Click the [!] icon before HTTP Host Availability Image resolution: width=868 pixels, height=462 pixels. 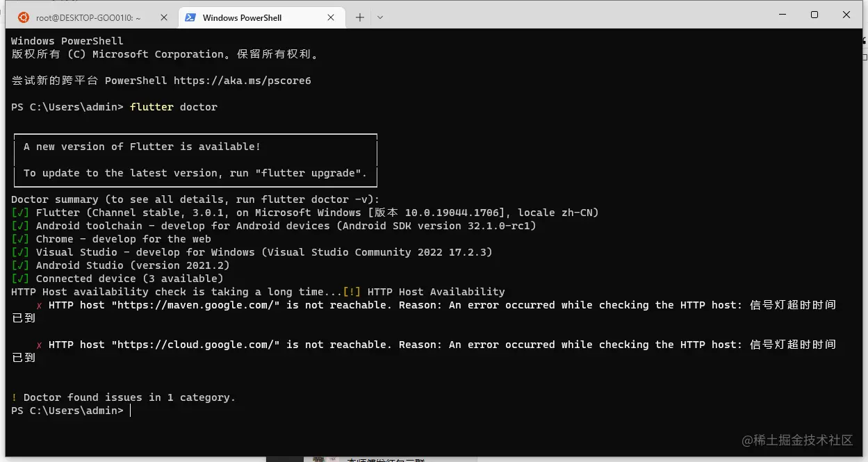click(x=353, y=292)
